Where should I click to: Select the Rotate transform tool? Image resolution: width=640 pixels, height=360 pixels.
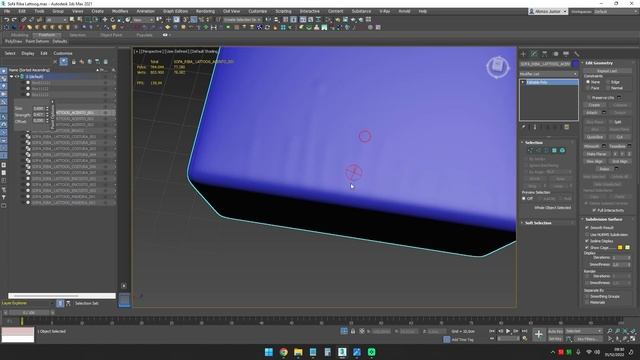click(x=112, y=20)
